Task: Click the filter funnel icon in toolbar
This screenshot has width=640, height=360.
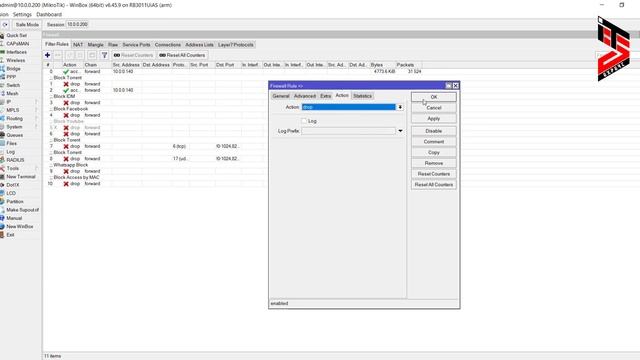Action: [x=104, y=55]
